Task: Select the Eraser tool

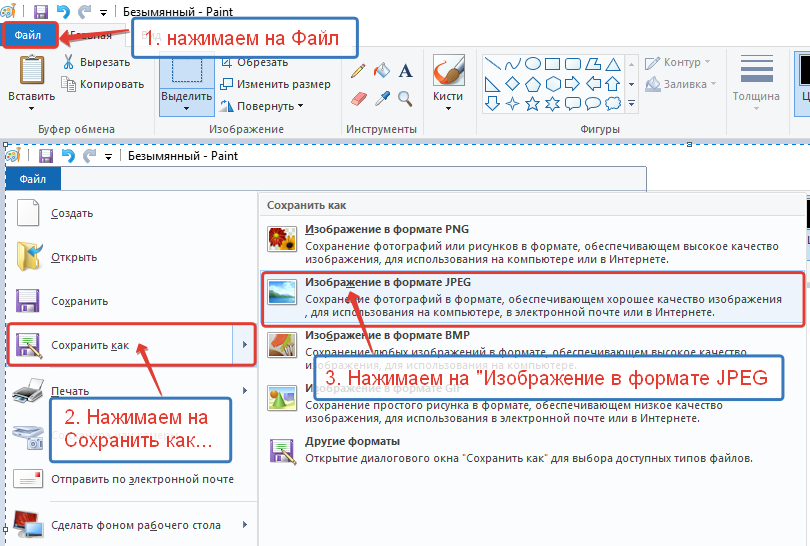Action: point(359,98)
